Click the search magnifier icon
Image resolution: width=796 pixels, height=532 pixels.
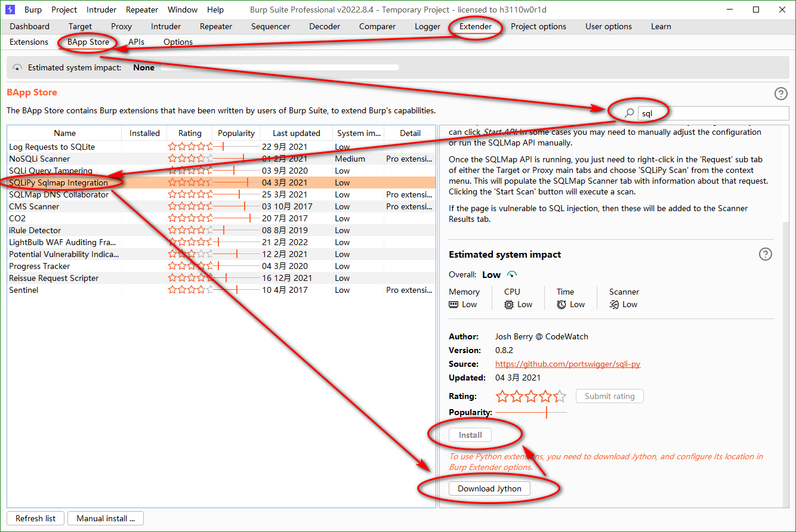(629, 113)
